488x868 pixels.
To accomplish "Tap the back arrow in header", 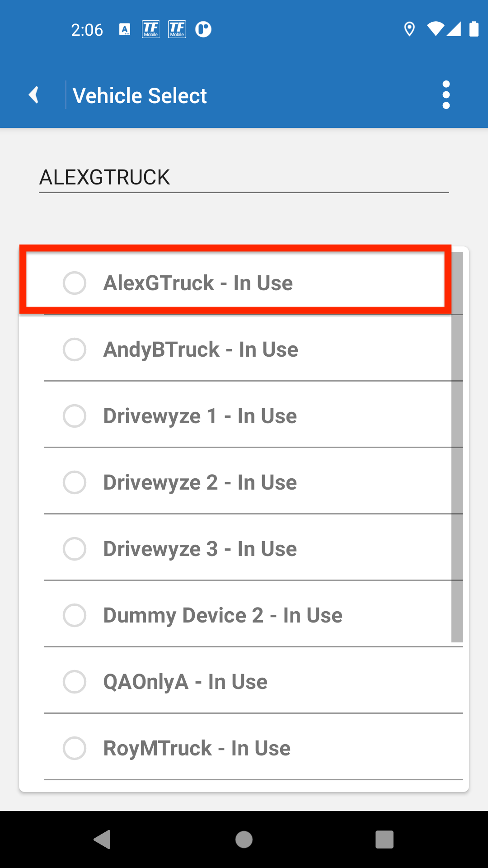I will 34,95.
